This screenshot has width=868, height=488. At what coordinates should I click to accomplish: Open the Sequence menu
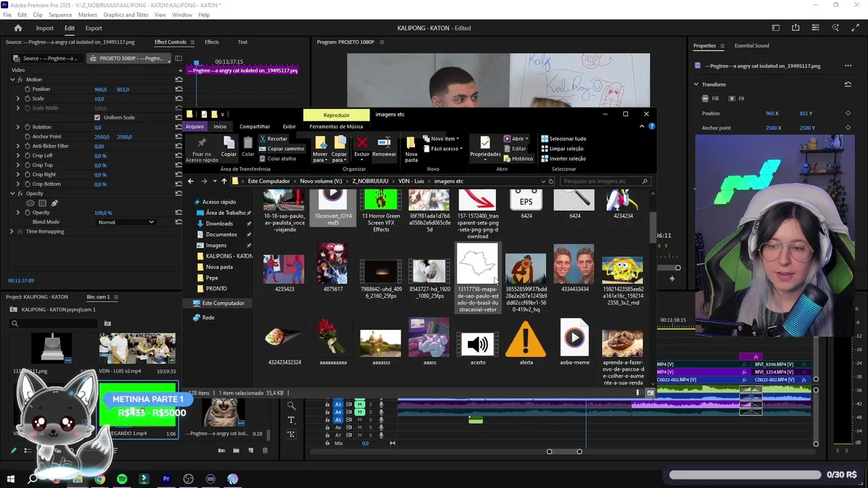[60, 14]
